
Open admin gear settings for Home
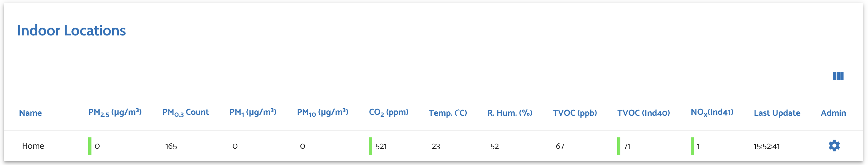click(834, 146)
